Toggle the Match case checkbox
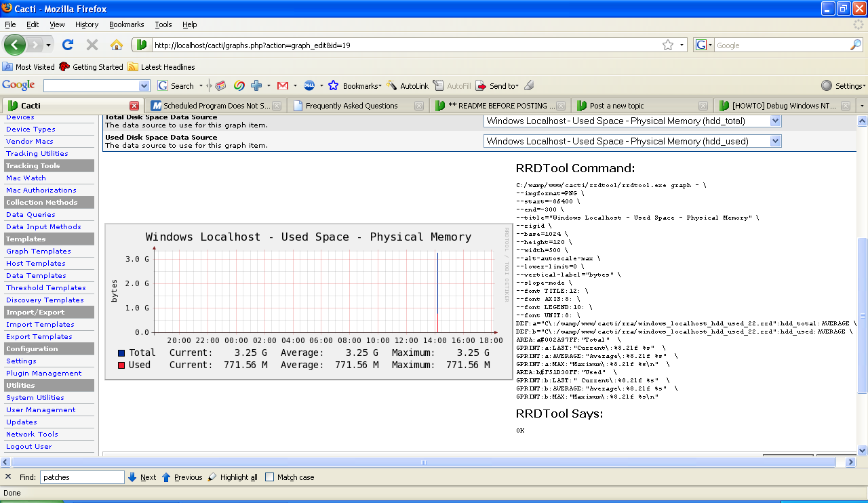 tap(269, 477)
